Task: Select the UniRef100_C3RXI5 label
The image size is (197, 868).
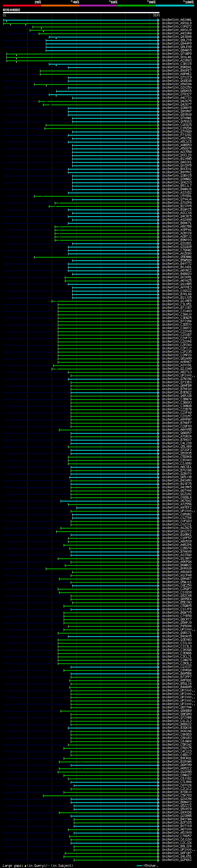Action: tap(176, 64)
